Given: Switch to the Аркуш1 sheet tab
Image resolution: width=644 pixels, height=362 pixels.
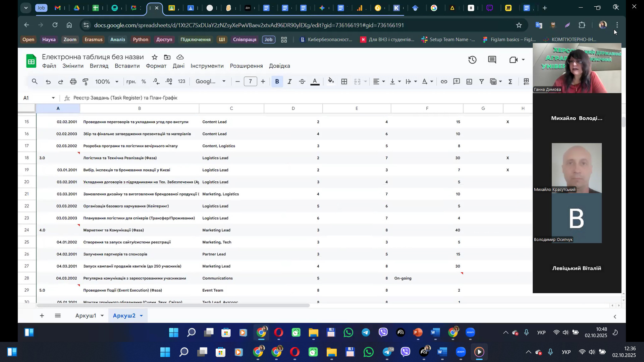Looking at the screenshot, I should [86, 316].
